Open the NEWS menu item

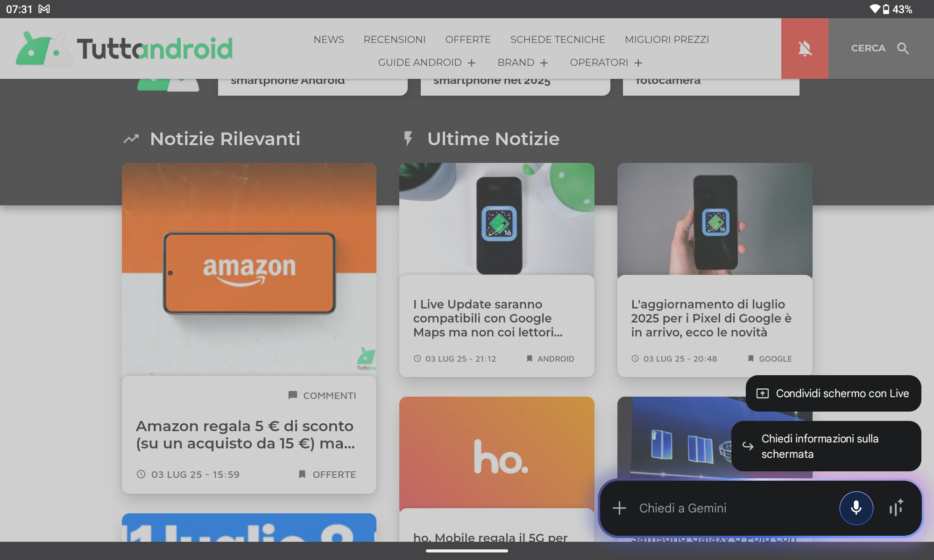point(329,40)
